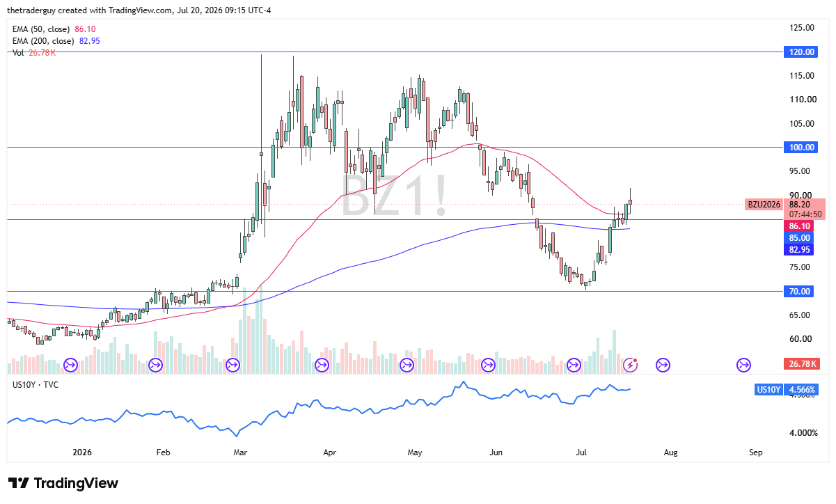Click the rollover marker just before Feb
The image size is (836, 504).
click(x=155, y=364)
